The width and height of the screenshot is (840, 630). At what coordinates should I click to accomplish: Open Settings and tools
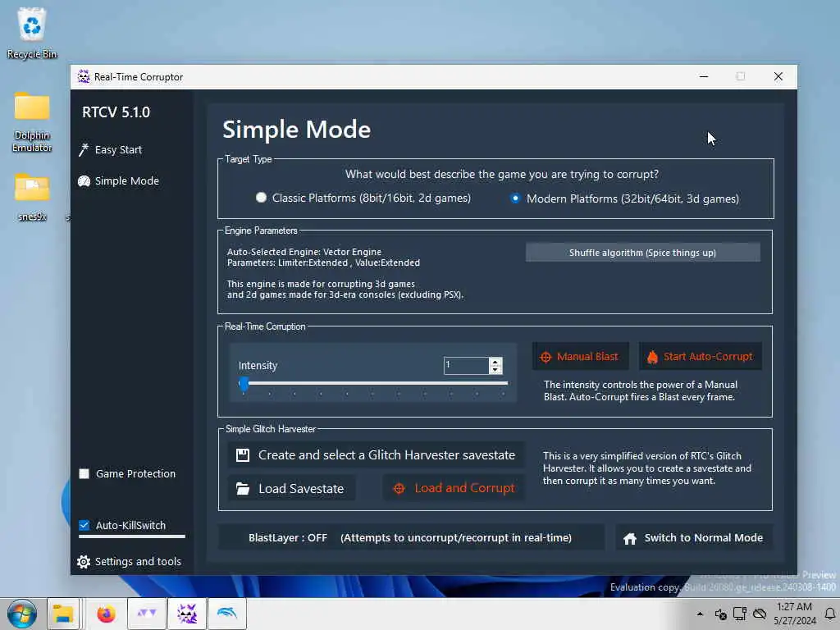(x=129, y=561)
